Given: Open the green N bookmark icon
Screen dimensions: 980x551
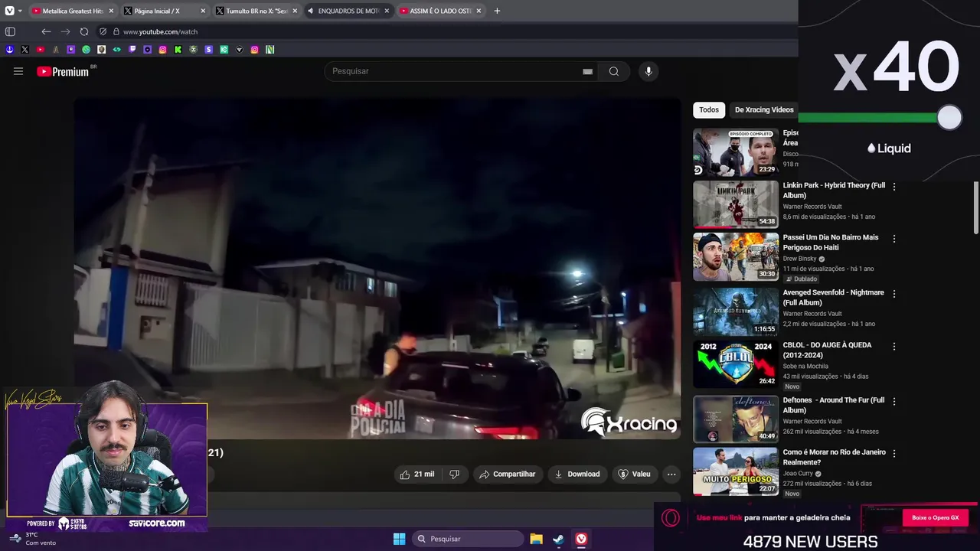Looking at the screenshot, I should click(x=269, y=50).
